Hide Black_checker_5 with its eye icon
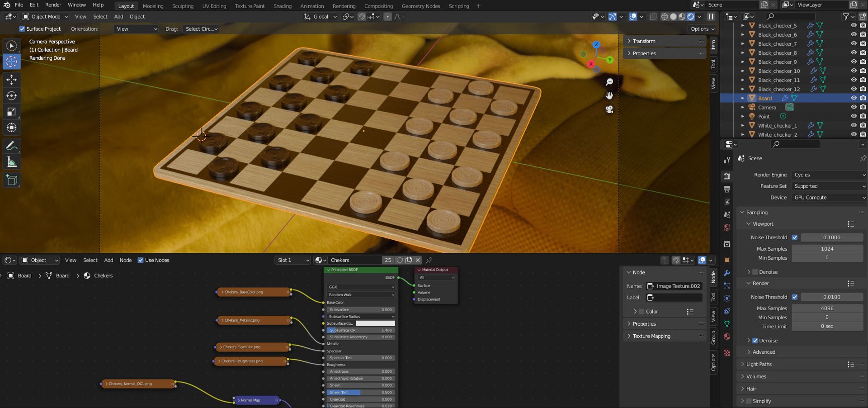 pyautogui.click(x=854, y=26)
